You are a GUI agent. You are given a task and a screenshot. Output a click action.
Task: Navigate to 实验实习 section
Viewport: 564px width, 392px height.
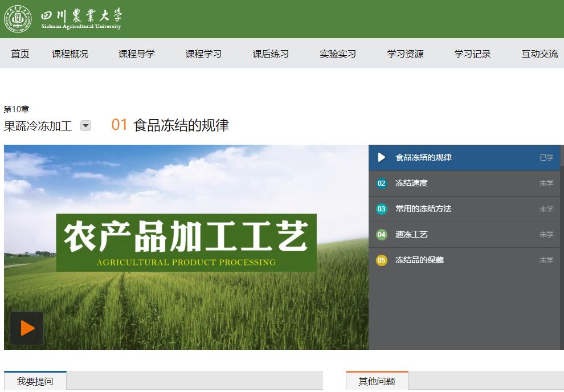point(338,54)
